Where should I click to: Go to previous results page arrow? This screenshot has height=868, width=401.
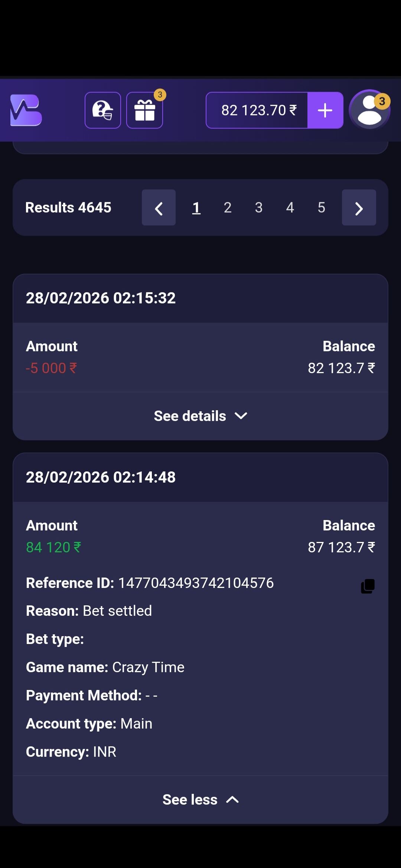[159, 208]
